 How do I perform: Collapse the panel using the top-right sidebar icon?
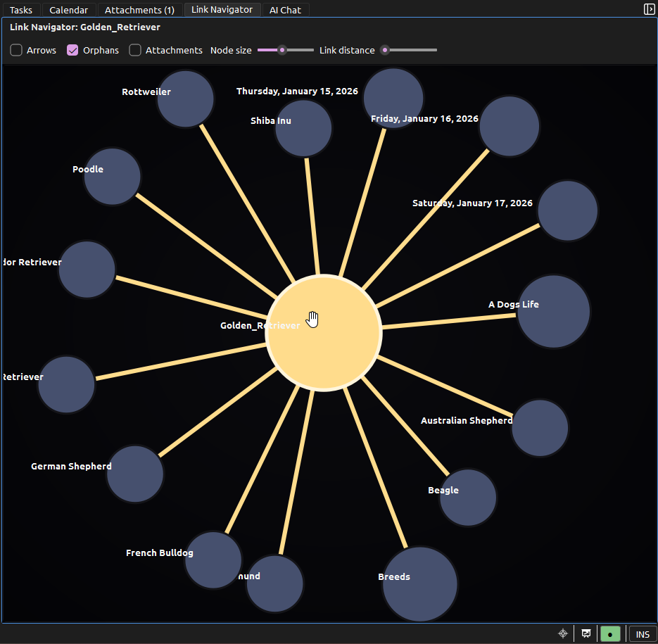(648, 9)
